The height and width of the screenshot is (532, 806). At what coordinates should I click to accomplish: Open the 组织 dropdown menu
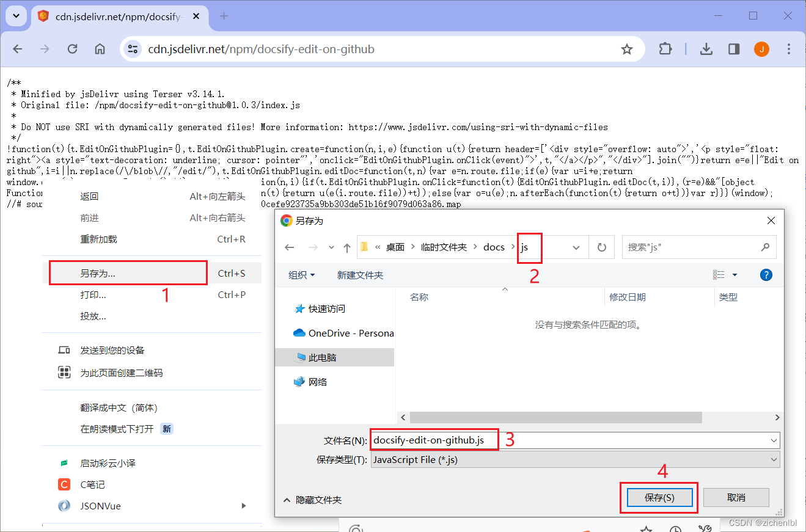pyautogui.click(x=302, y=275)
